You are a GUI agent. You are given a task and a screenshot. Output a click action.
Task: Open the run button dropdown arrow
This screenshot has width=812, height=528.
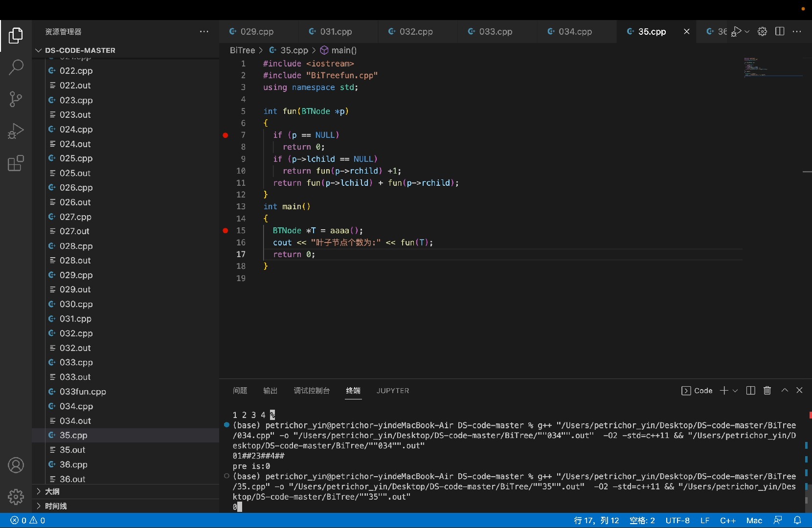tap(747, 32)
